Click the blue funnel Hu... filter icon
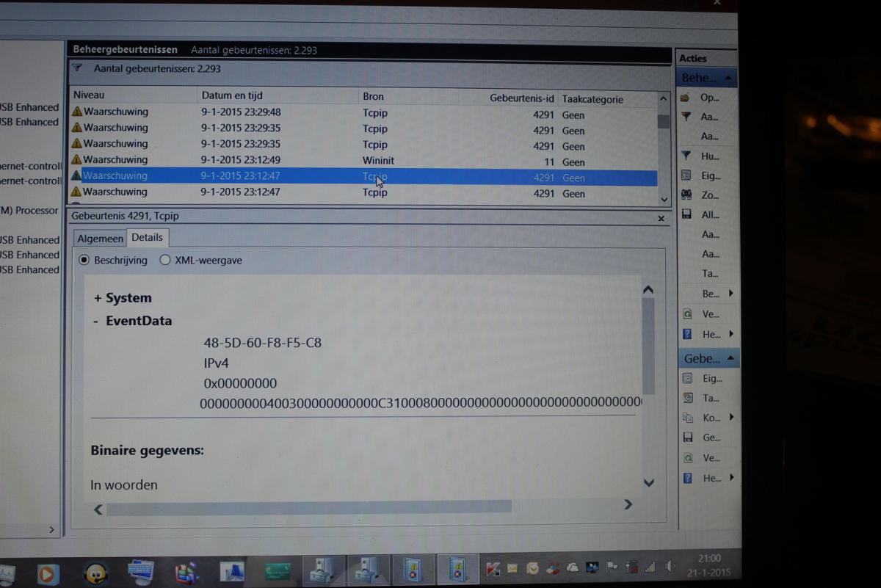Image resolution: width=881 pixels, height=588 pixels. (x=686, y=156)
